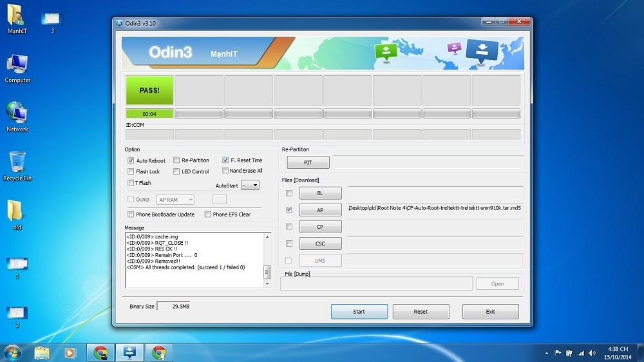Open Windows Explorer from the taskbar
This screenshot has width=644, height=362.
click(x=42, y=352)
